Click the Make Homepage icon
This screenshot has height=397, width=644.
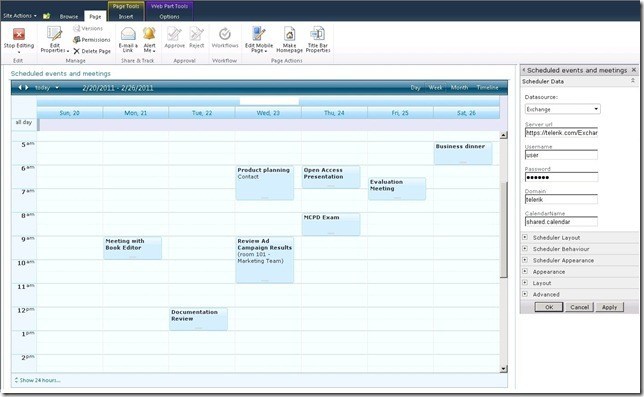(x=289, y=34)
